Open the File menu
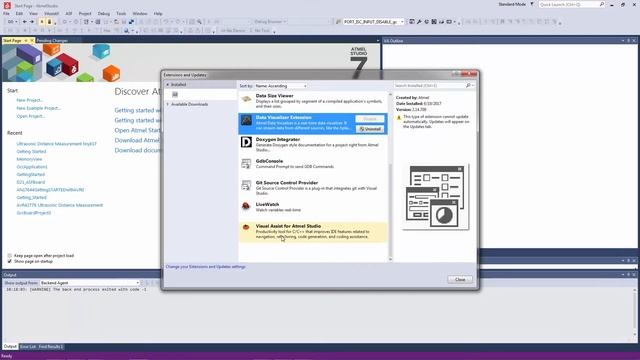 click(6, 13)
